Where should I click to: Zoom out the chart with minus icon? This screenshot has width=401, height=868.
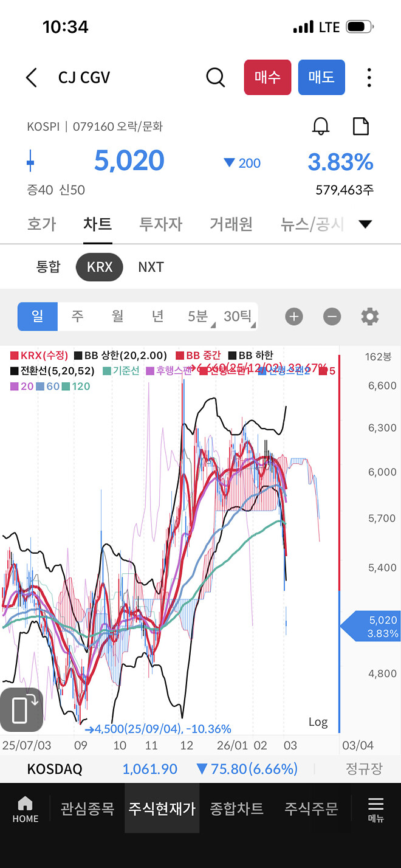332,316
